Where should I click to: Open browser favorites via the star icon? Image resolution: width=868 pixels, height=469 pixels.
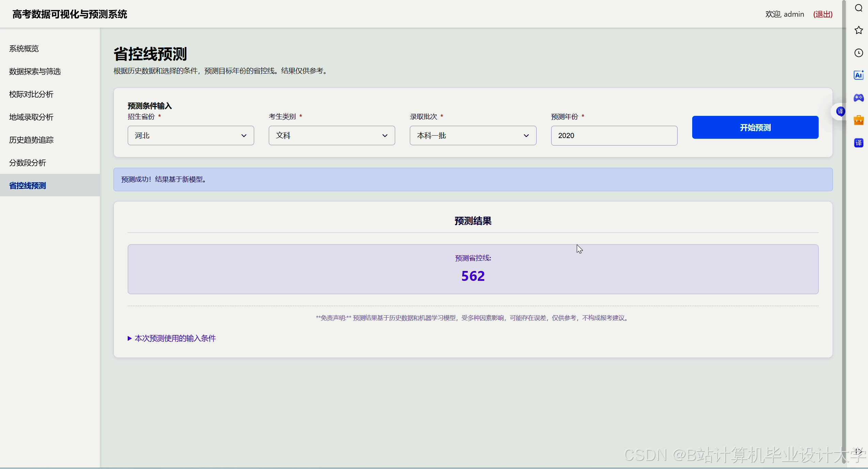(858, 30)
